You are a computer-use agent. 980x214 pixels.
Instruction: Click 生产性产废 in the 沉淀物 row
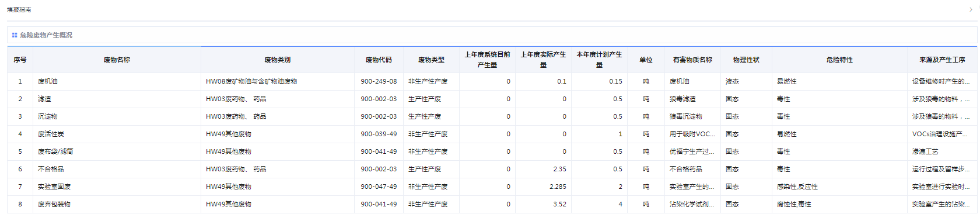(x=425, y=116)
